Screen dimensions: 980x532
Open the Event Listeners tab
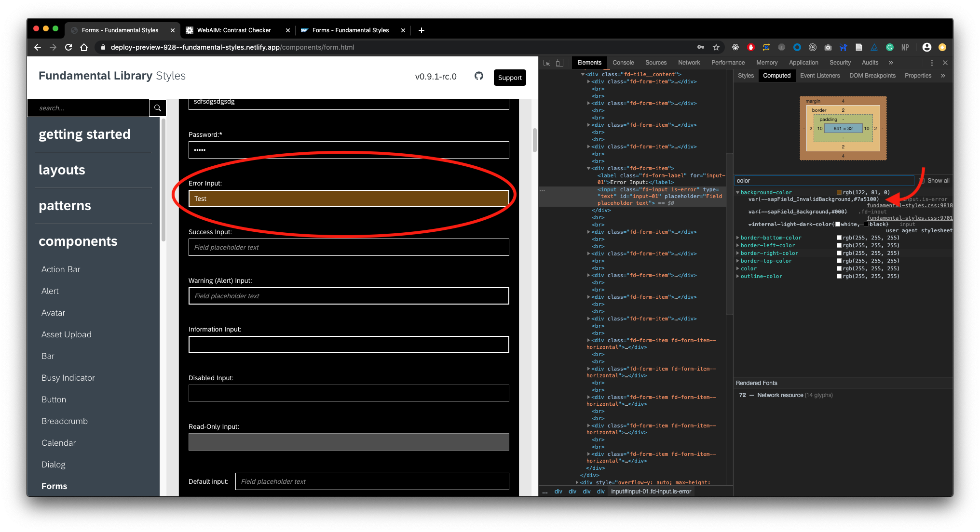click(x=820, y=76)
